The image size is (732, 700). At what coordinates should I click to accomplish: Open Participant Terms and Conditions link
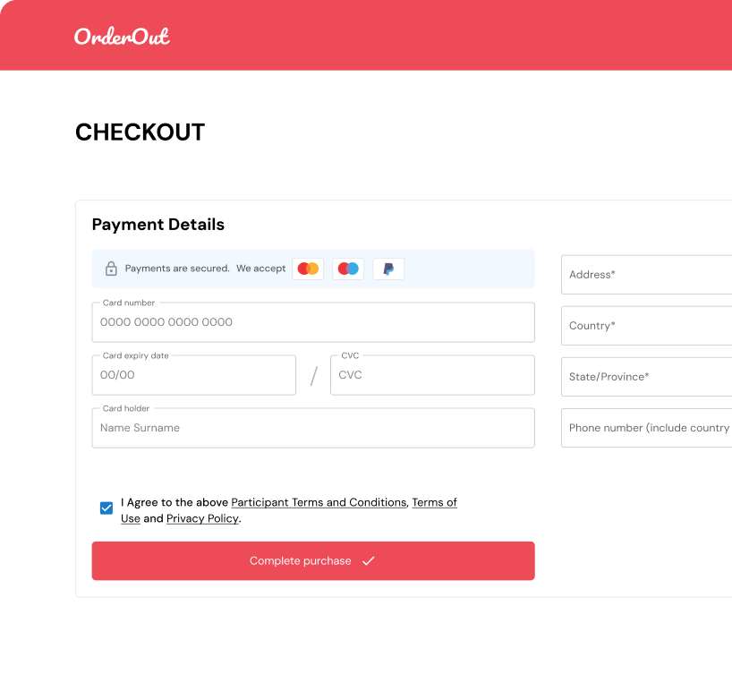(319, 503)
